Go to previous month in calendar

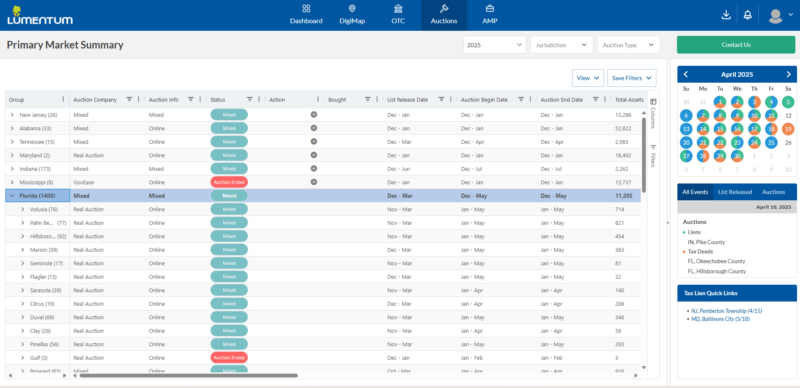coord(686,75)
